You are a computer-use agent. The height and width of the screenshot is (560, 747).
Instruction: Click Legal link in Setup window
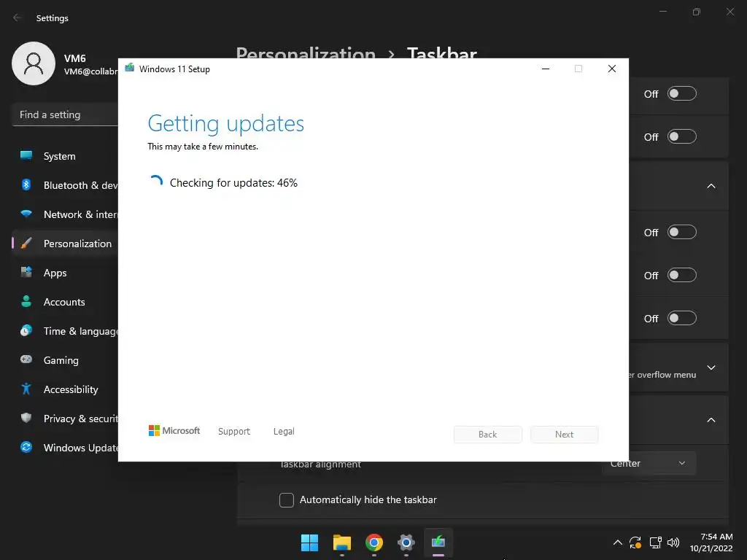[x=284, y=432]
